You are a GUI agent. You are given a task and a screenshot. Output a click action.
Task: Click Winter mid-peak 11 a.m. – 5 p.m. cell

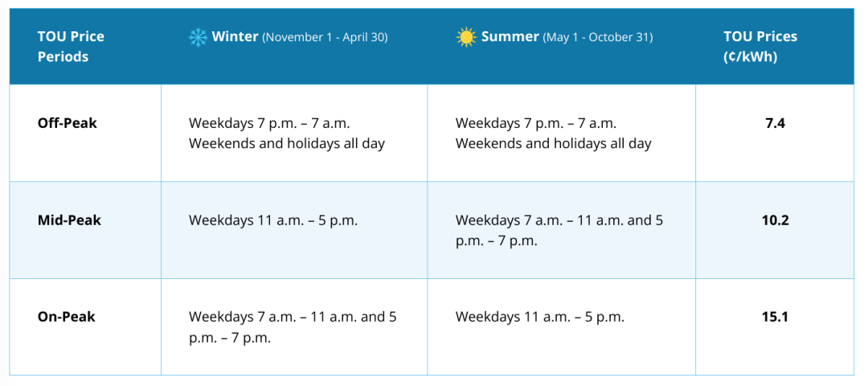click(x=273, y=220)
